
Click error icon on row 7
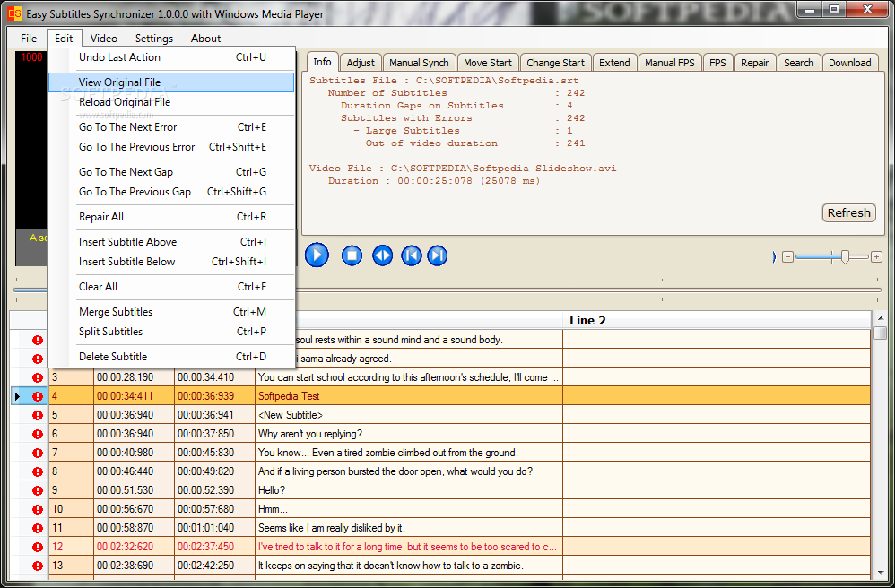[x=38, y=453]
